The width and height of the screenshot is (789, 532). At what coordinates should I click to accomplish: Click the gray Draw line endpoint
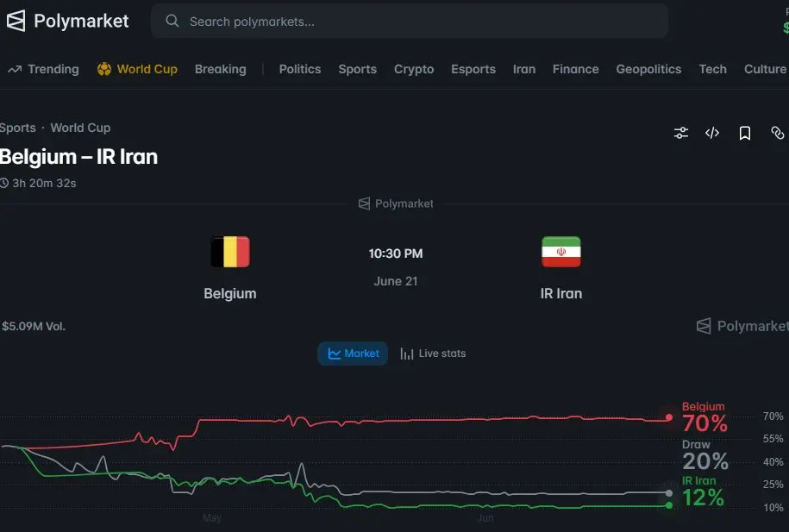point(669,492)
